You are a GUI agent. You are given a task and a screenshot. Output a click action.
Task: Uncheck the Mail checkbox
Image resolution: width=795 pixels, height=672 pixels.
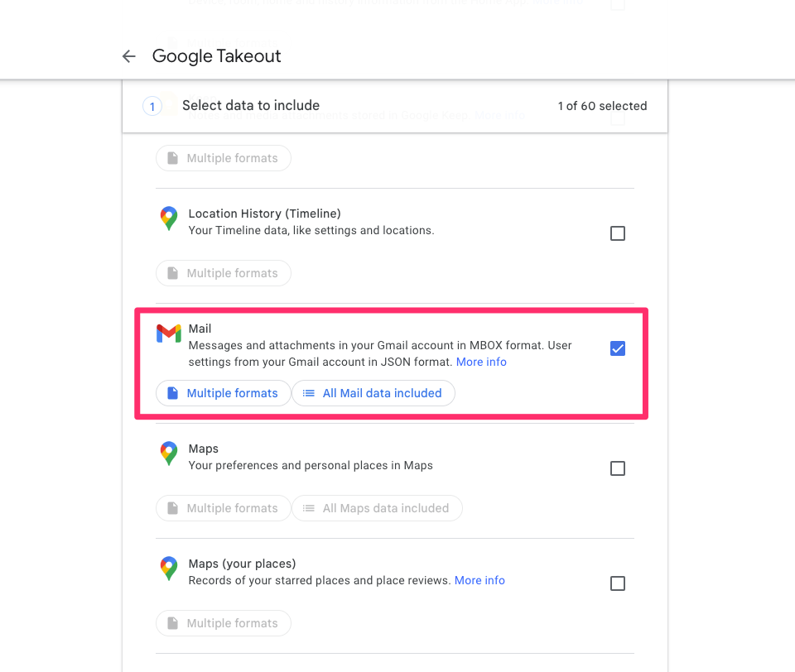click(618, 348)
